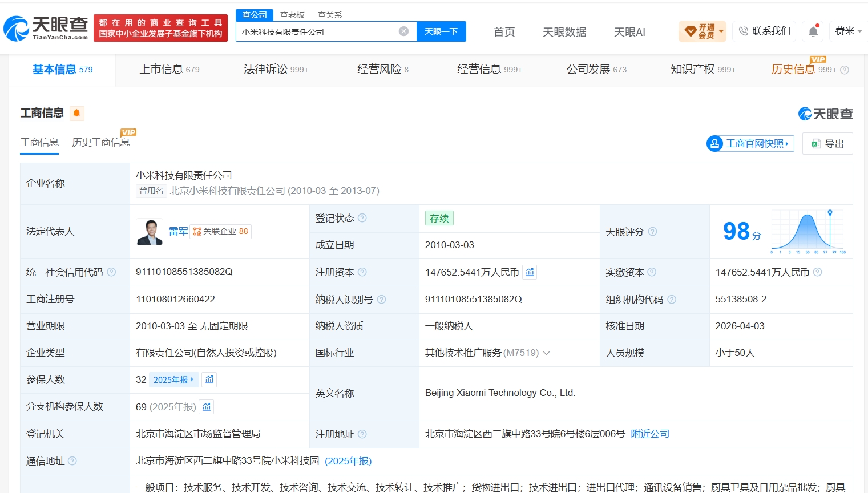Viewport: 868px width, 493px height.
Task: Open the chart icon in the 参保人数 row
Action: 209,379
